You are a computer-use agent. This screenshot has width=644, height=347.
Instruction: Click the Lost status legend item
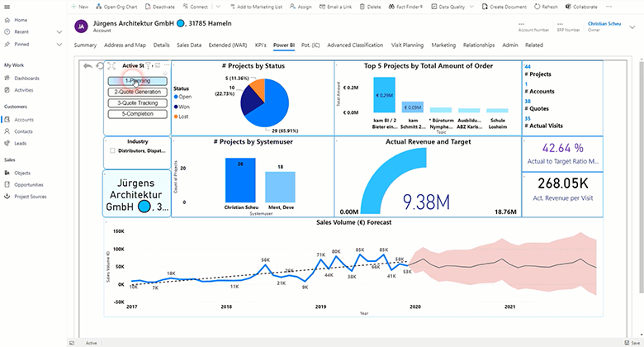[181, 116]
